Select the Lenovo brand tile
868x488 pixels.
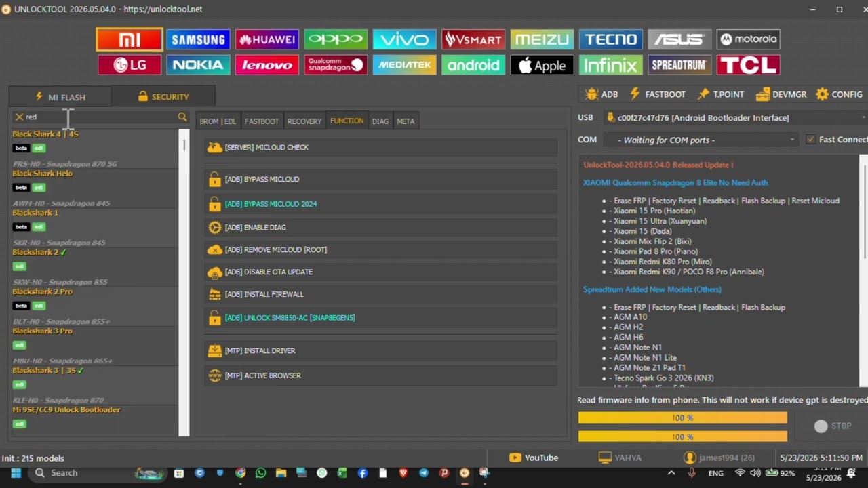click(x=267, y=65)
